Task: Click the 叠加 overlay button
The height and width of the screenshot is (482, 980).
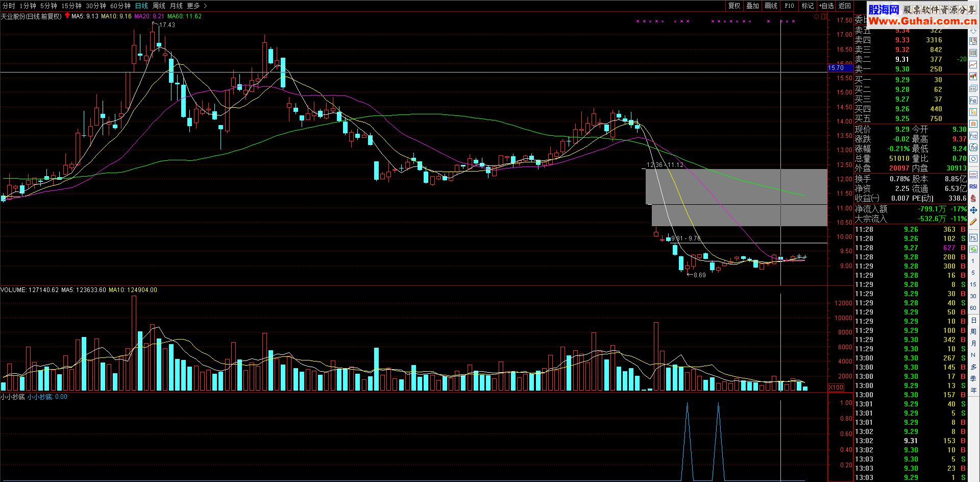Action: tap(753, 6)
